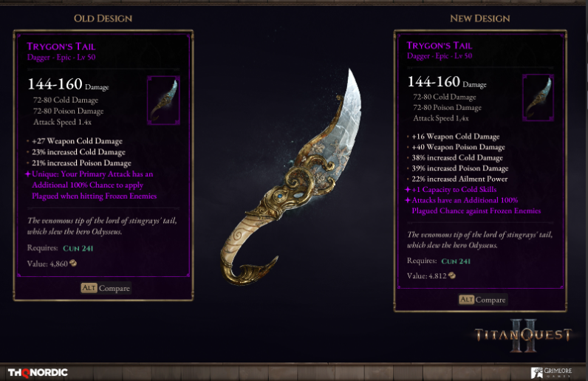Click the large Trygon's Tail dagger artwork
The image size is (588, 381).
pos(290,178)
